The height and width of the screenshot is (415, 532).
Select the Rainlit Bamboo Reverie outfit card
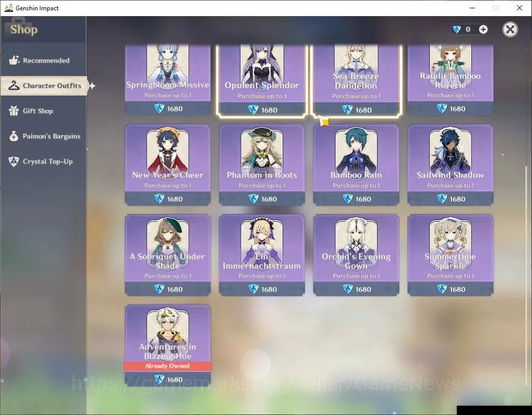tap(450, 80)
